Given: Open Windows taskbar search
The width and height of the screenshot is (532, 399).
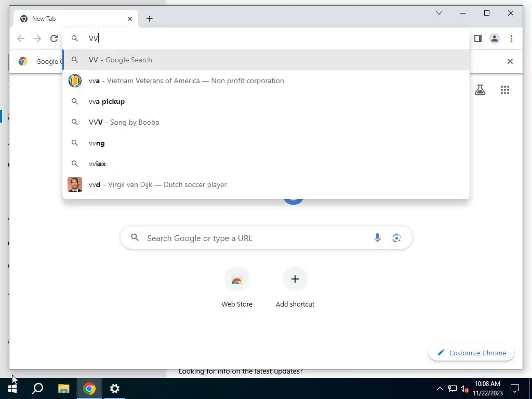Looking at the screenshot, I should tap(37, 389).
